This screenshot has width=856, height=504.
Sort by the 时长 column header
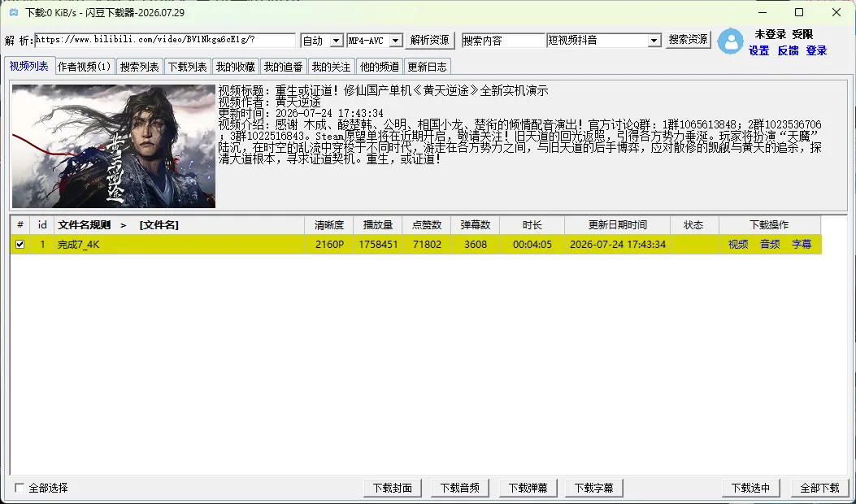pyautogui.click(x=532, y=225)
